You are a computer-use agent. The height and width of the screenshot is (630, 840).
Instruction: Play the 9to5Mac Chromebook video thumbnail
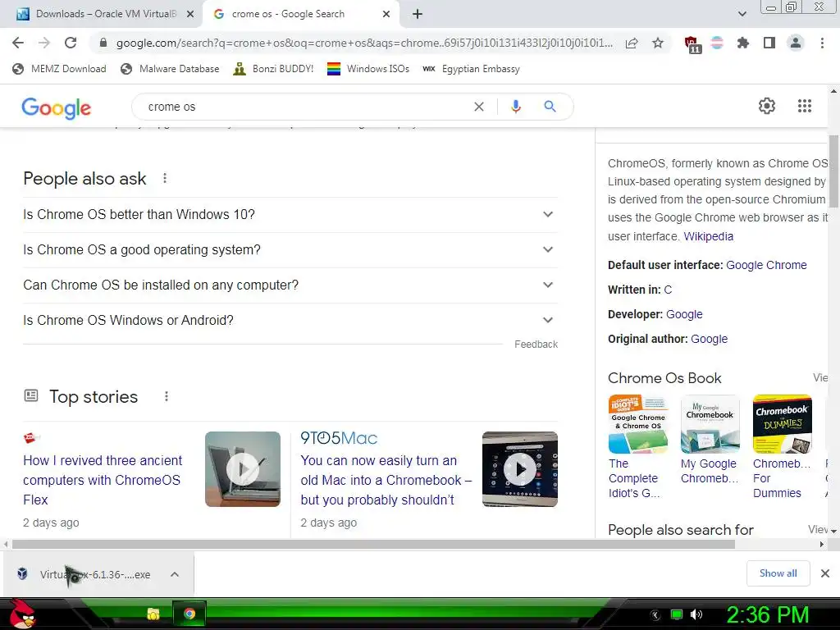[x=519, y=469]
